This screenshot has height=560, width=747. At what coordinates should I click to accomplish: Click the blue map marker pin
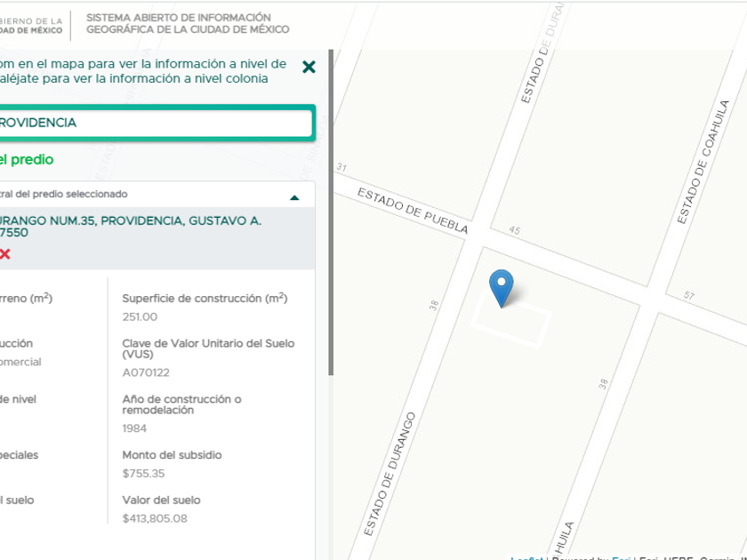pos(502,288)
